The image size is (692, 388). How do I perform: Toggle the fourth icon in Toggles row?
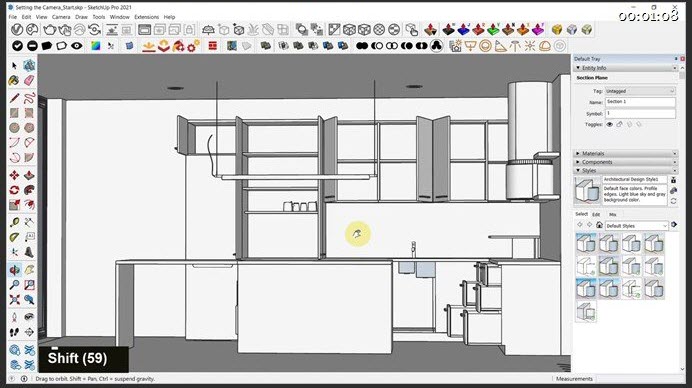click(x=639, y=124)
